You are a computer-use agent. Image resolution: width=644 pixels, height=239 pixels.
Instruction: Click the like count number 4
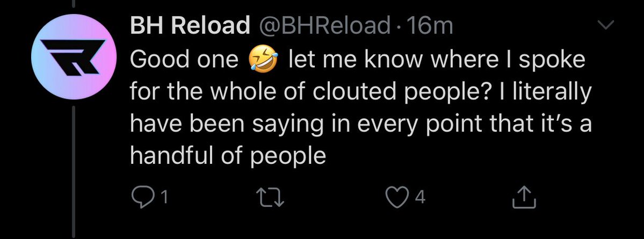421,198
